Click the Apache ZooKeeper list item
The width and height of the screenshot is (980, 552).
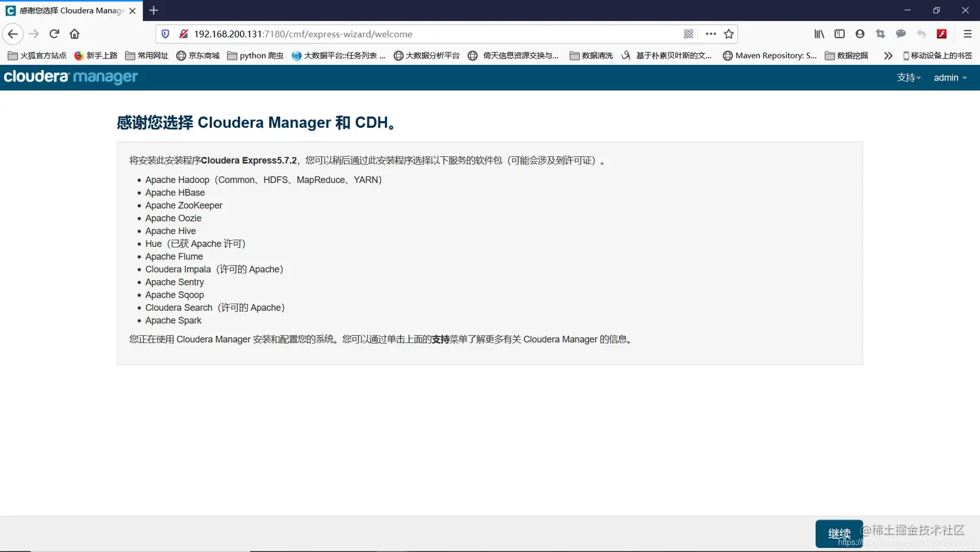tap(183, 206)
